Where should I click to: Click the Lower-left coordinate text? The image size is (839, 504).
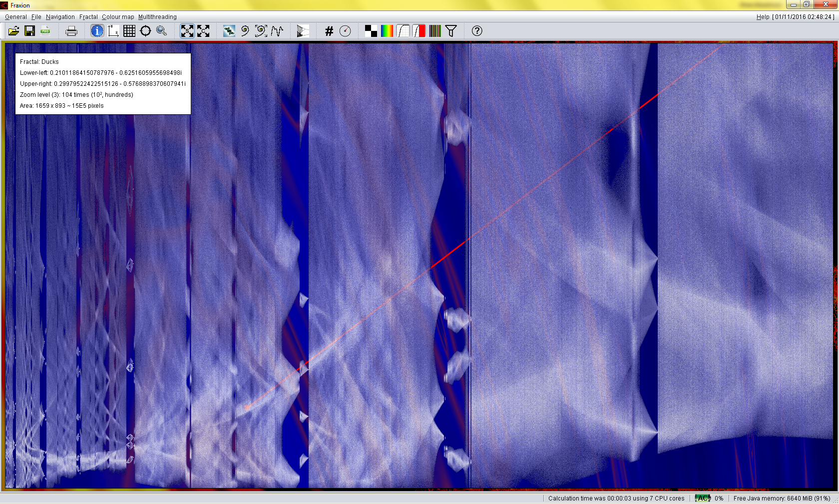(101, 73)
